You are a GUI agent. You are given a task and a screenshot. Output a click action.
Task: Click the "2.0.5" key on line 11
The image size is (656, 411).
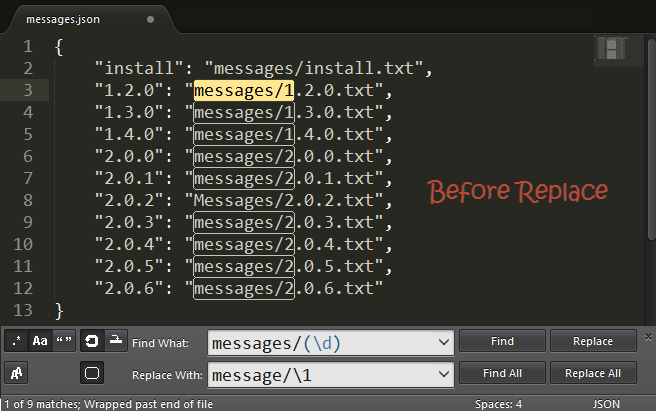(129, 267)
